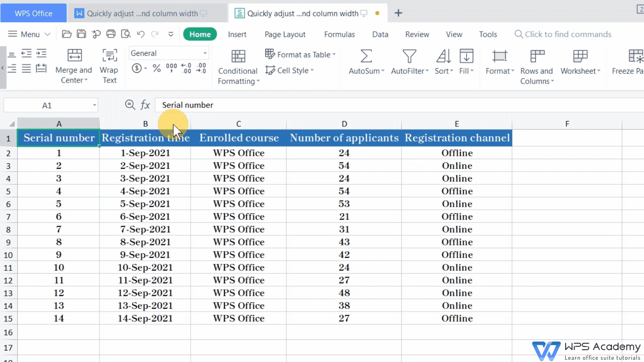The height and width of the screenshot is (362, 644).
Task: Click the Merge and Center icon
Action: click(x=74, y=55)
